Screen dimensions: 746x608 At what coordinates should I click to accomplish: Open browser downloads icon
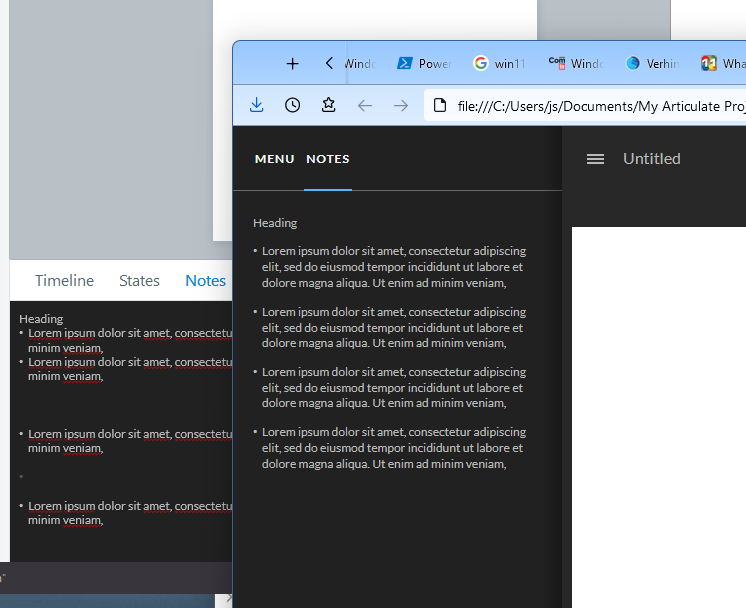[x=256, y=105]
